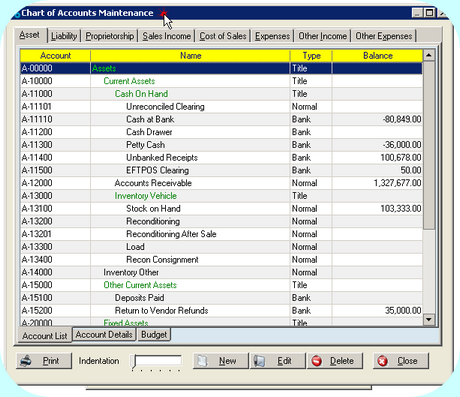
Task: Select the Recon Consignment account
Action: (221, 260)
